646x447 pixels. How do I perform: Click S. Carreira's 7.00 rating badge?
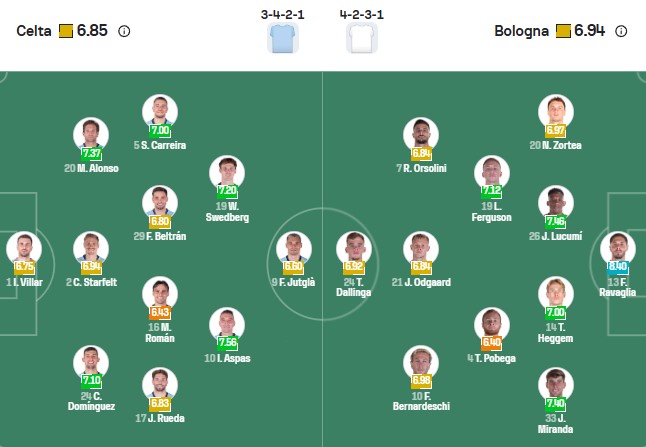pos(160,130)
